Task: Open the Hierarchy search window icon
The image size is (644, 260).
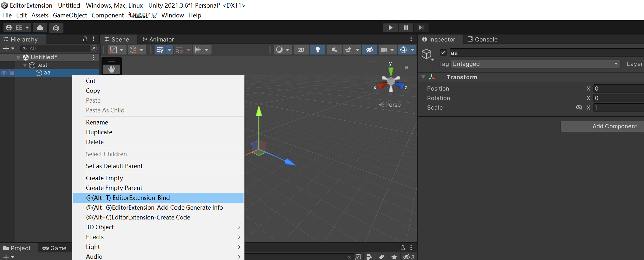Action: coord(94,48)
